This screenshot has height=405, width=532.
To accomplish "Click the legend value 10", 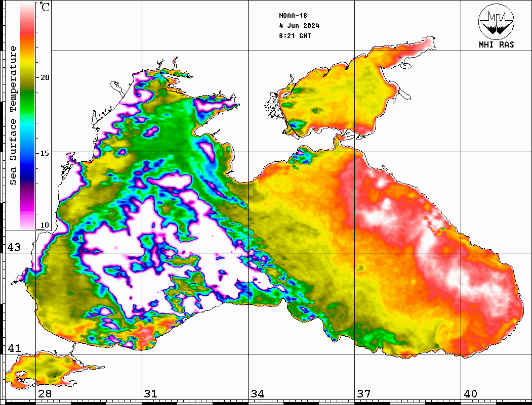I will coord(45,225).
